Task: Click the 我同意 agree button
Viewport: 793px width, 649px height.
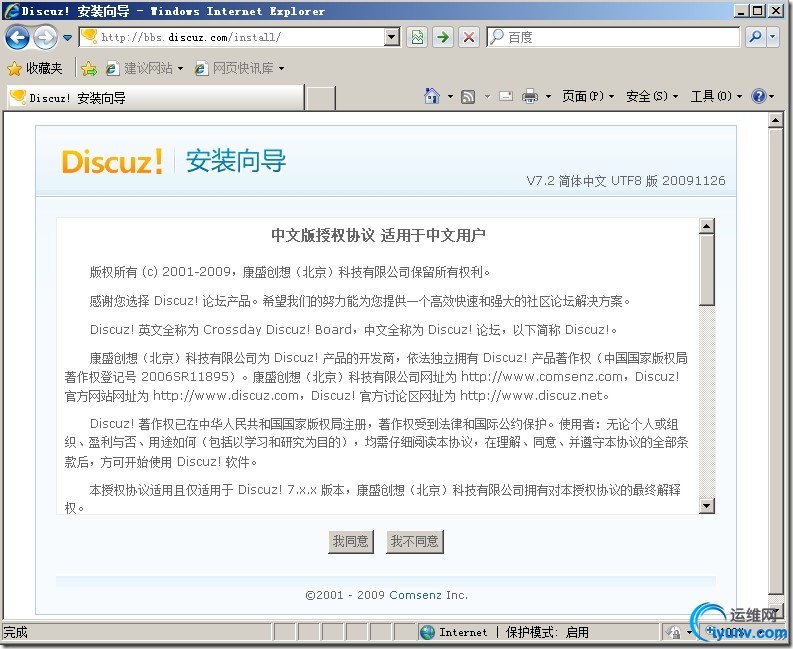Action: [350, 542]
